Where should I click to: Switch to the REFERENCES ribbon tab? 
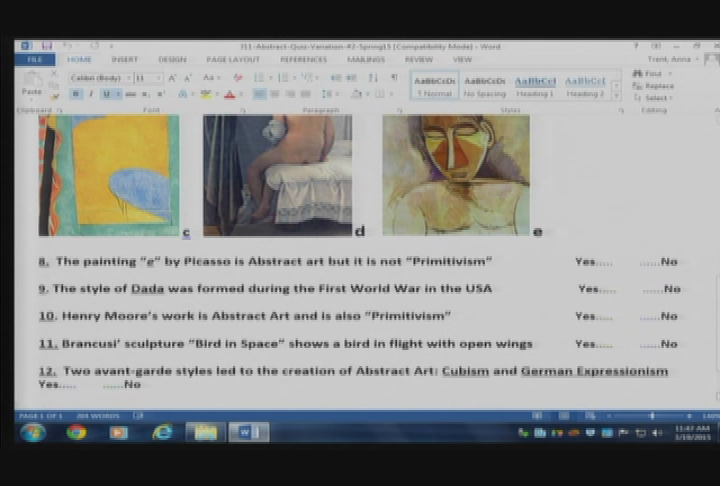tap(304, 60)
